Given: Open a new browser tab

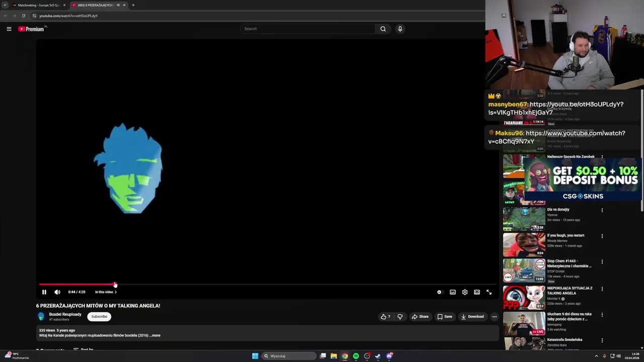Looking at the screenshot, I should [133, 5].
